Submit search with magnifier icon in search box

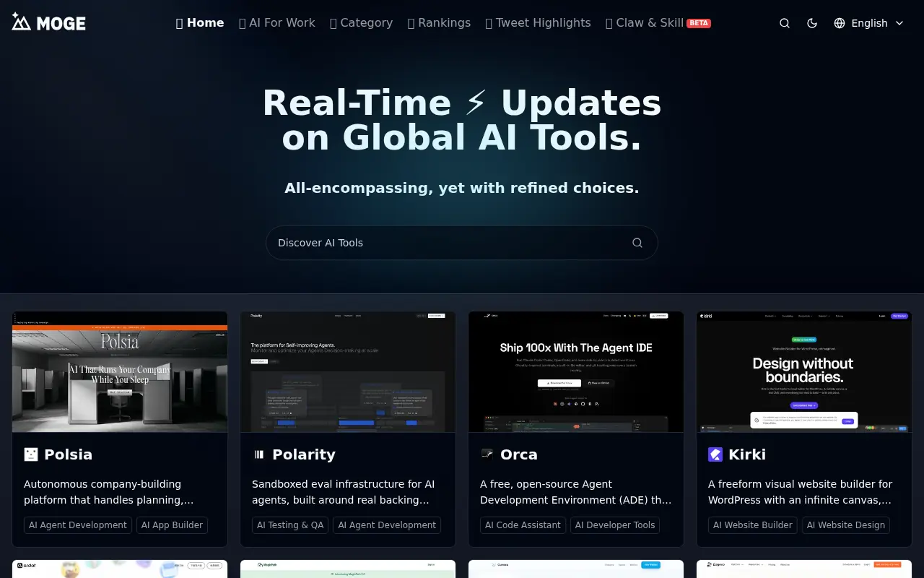(x=637, y=243)
